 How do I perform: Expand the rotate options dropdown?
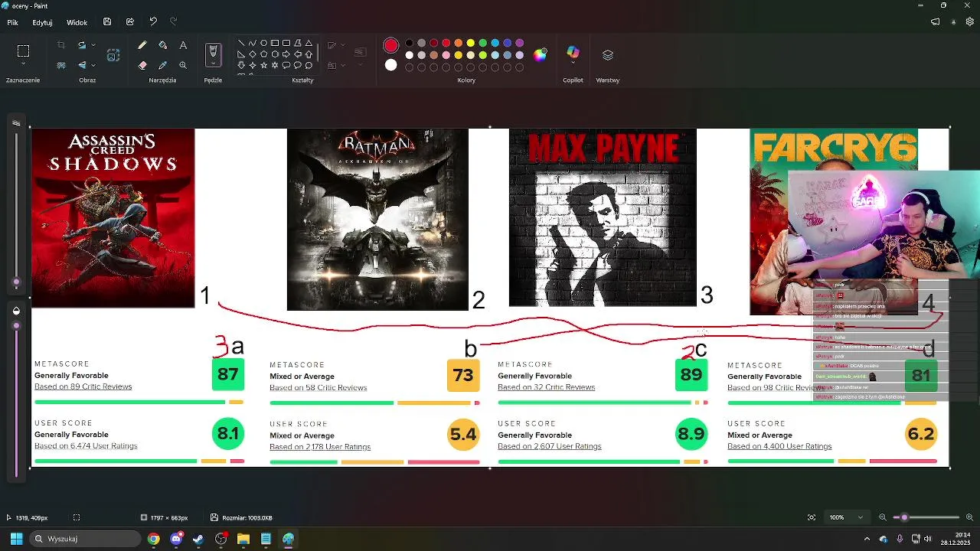coord(93,45)
